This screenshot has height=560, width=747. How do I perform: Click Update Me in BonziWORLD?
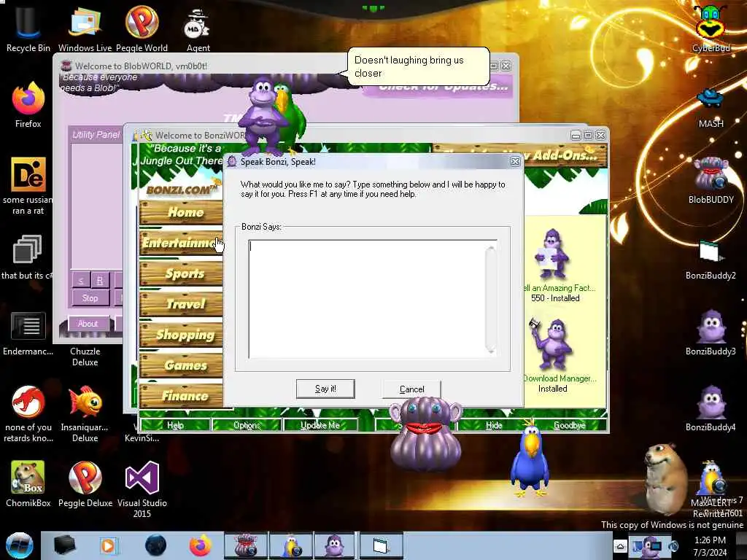[x=320, y=425]
